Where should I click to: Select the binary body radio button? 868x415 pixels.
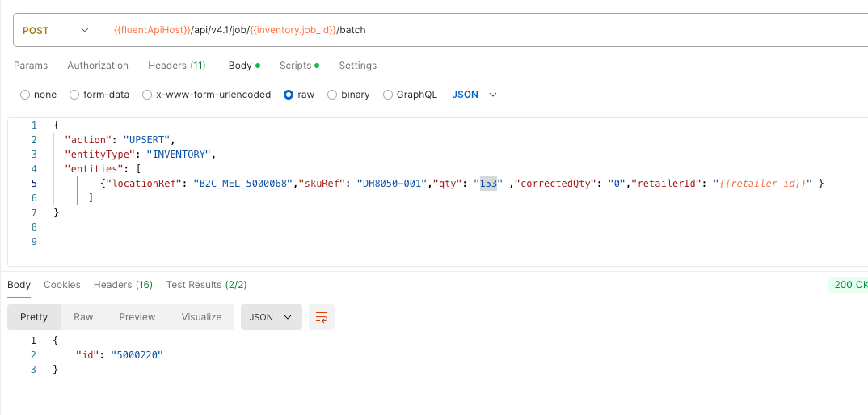click(332, 95)
